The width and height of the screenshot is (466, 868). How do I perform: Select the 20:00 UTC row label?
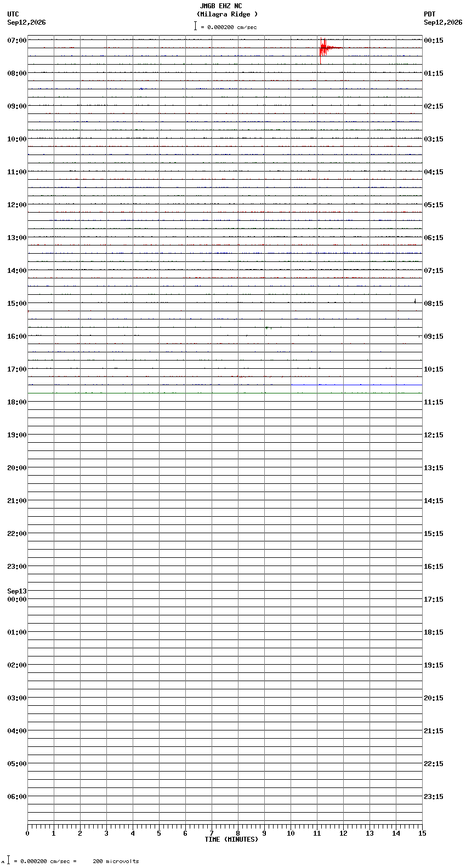click(x=17, y=468)
